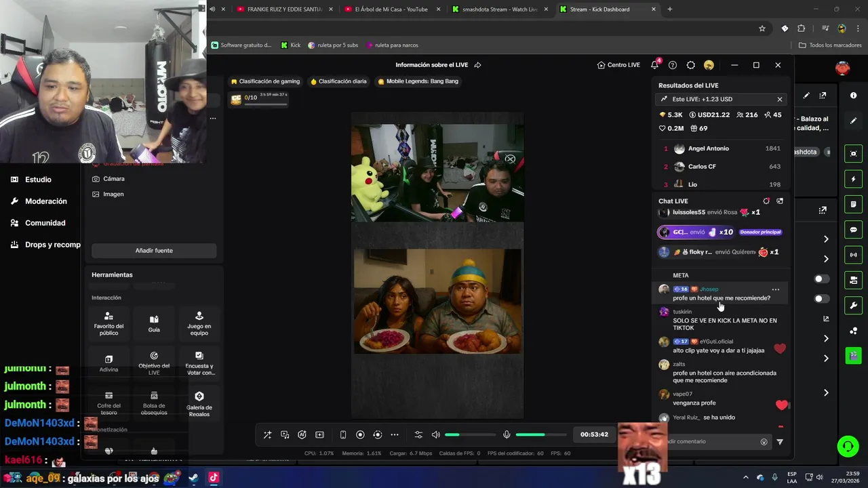Open Favorito del público tool

(x=108, y=324)
